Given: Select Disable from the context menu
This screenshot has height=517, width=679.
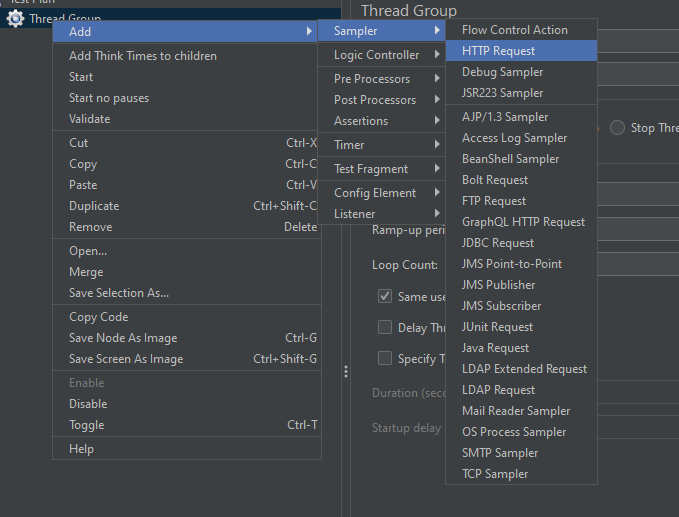Looking at the screenshot, I should (186, 404).
